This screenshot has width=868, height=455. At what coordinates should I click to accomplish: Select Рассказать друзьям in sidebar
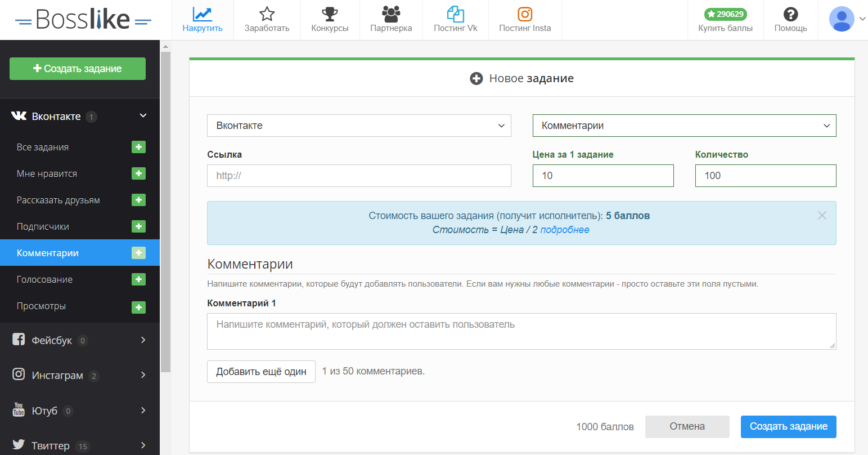pos(59,200)
